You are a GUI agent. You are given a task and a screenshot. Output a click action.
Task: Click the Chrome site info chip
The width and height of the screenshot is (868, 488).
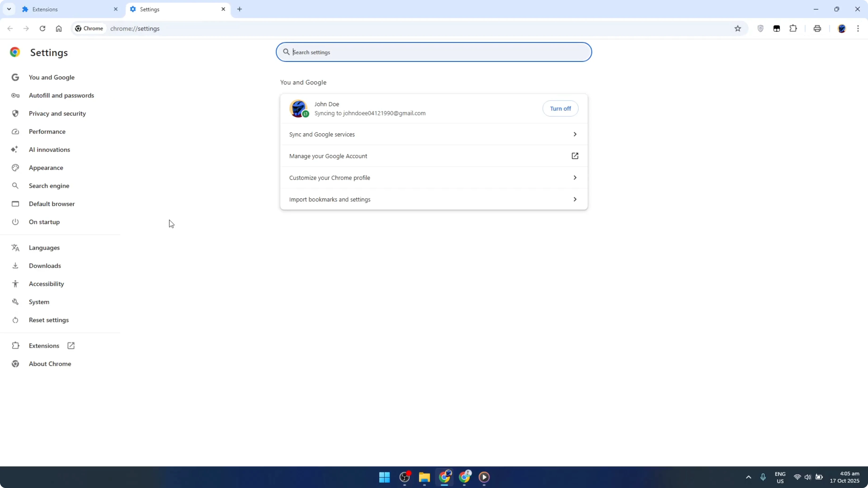(89, 29)
